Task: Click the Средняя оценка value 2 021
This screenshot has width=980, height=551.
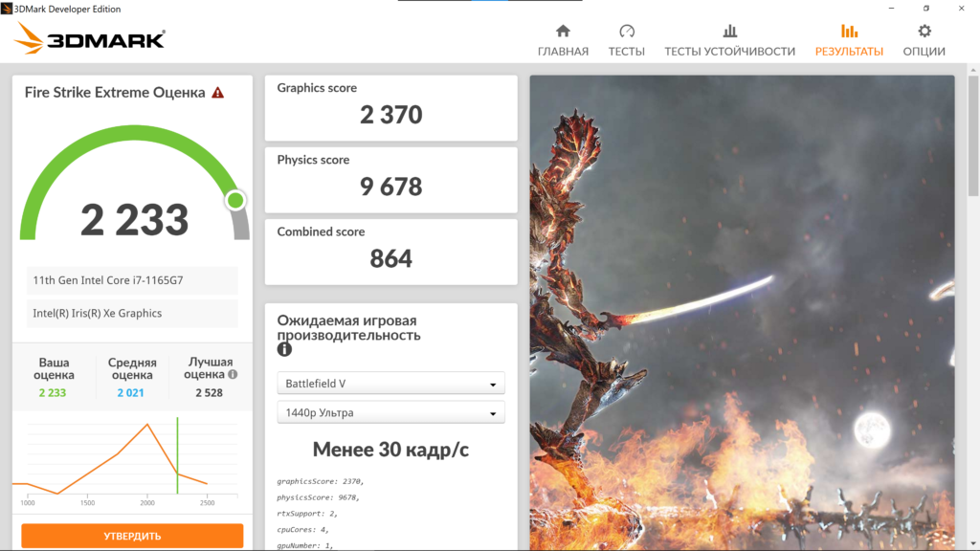Action: 130,393
